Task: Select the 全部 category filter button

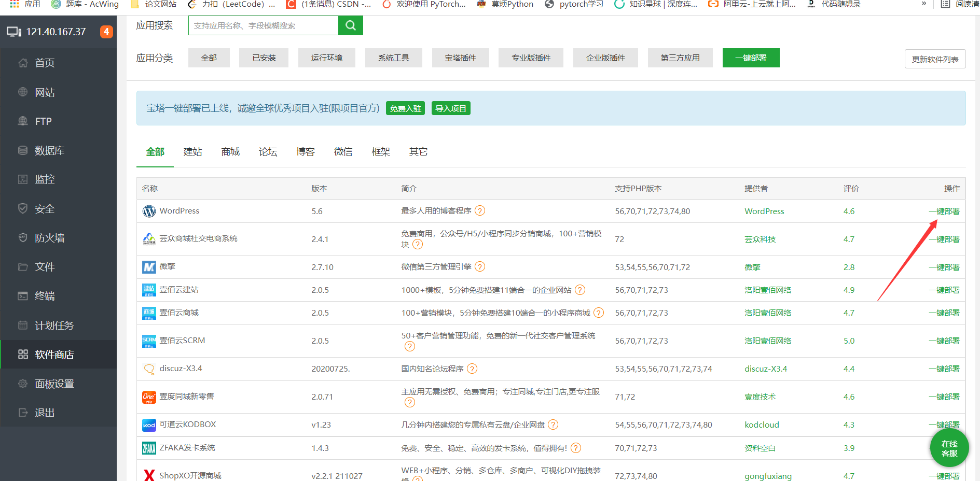Action: 209,58
